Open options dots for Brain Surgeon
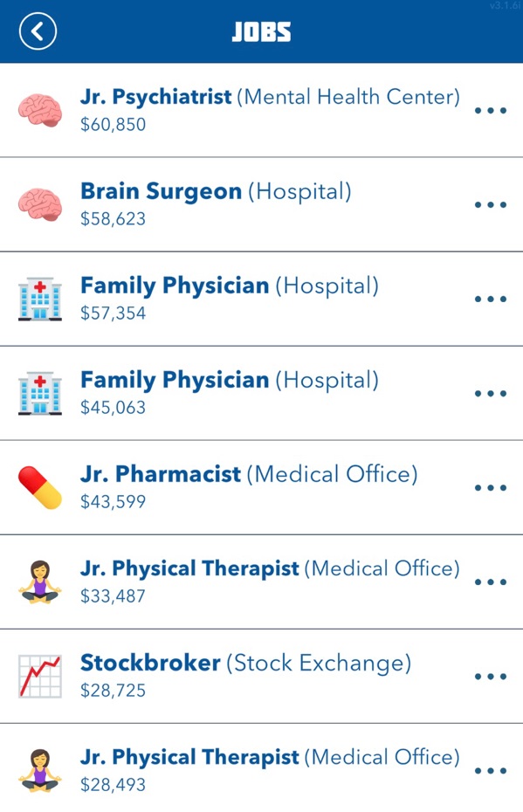Image resolution: width=523 pixels, height=812 pixels. 491,204
